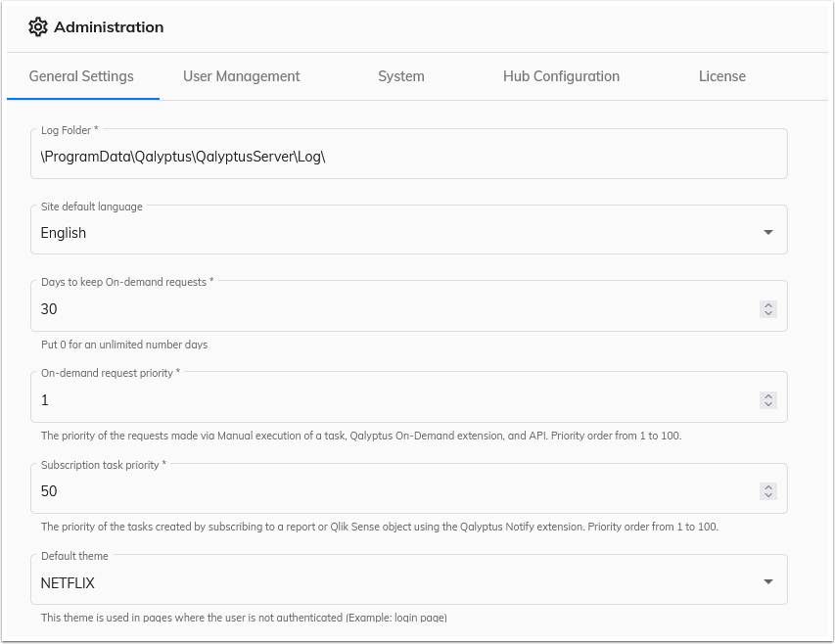Select the text showing 50

click(x=49, y=490)
